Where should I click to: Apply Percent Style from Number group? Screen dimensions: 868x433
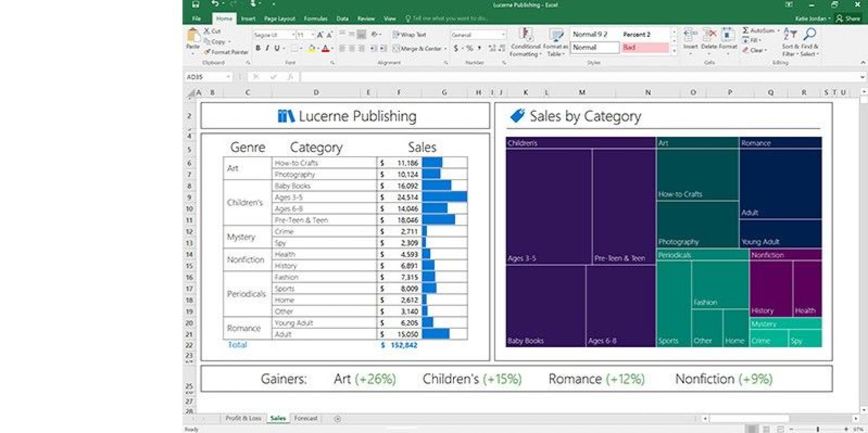469,48
